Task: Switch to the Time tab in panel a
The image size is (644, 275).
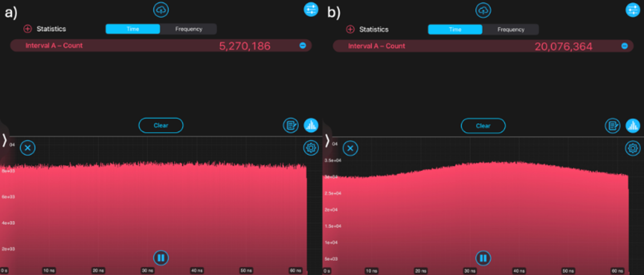Action: (133, 29)
